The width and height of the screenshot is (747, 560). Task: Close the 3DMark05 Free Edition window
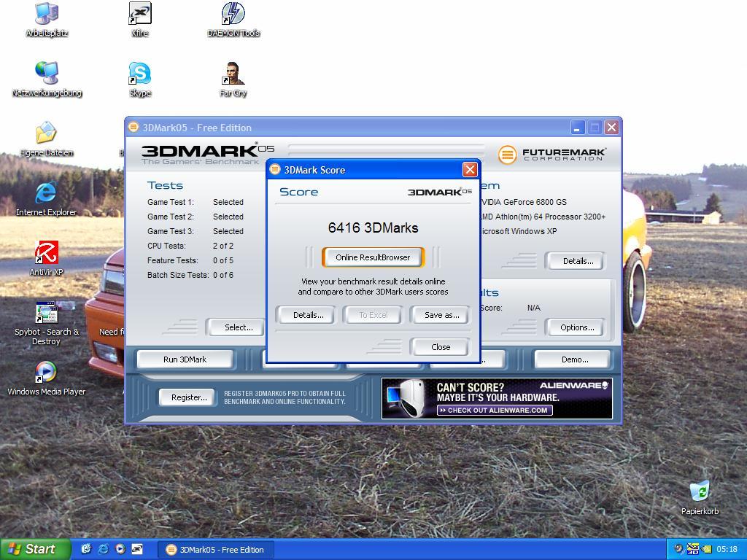(x=612, y=128)
